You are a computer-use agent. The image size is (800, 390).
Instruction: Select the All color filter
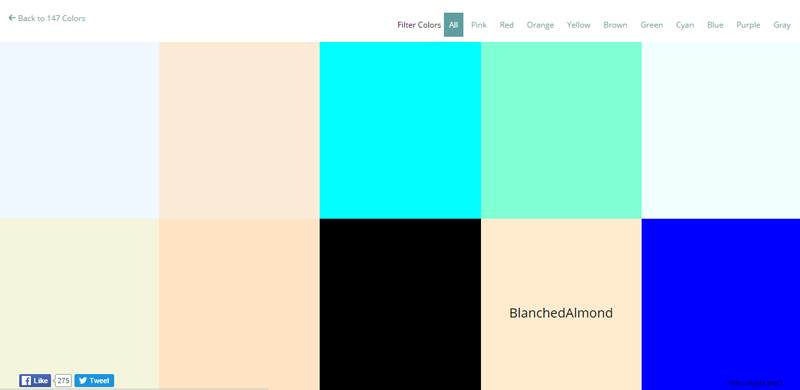(454, 25)
